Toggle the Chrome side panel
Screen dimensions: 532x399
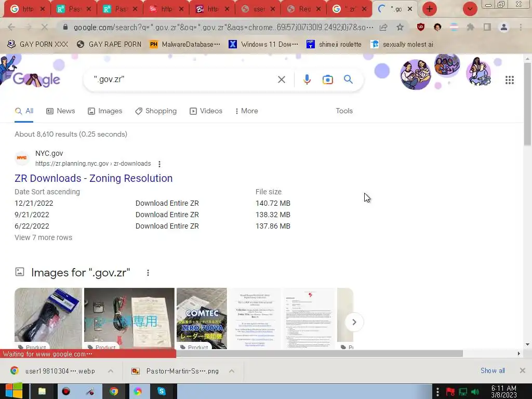[487, 27]
